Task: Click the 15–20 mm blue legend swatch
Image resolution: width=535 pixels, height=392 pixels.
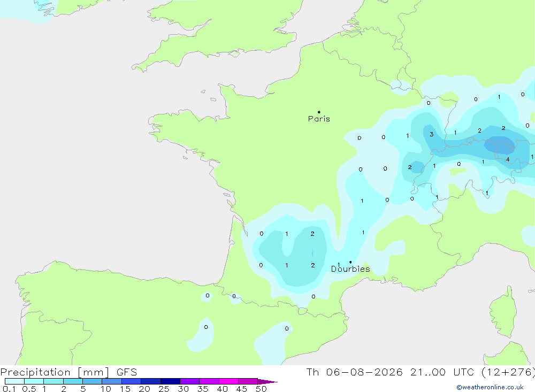Action: [x=132, y=381]
